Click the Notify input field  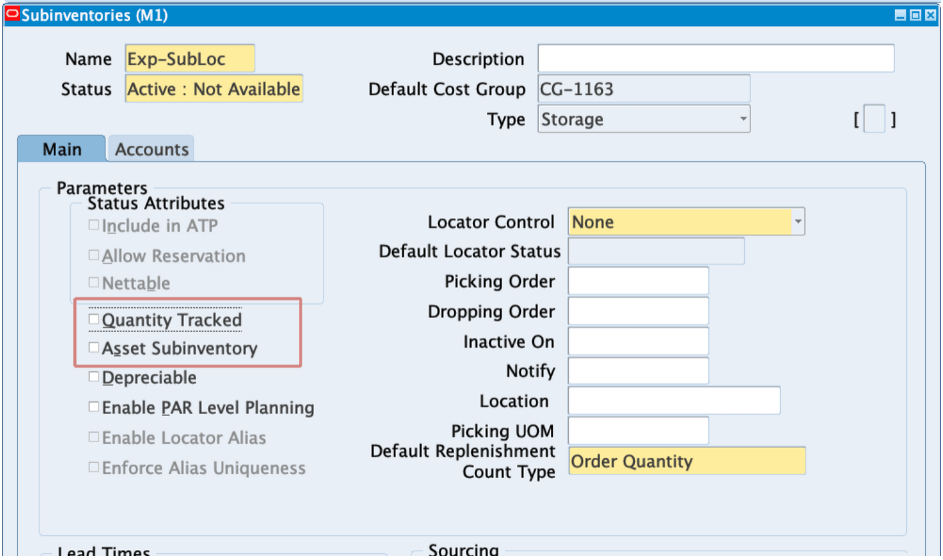637,371
